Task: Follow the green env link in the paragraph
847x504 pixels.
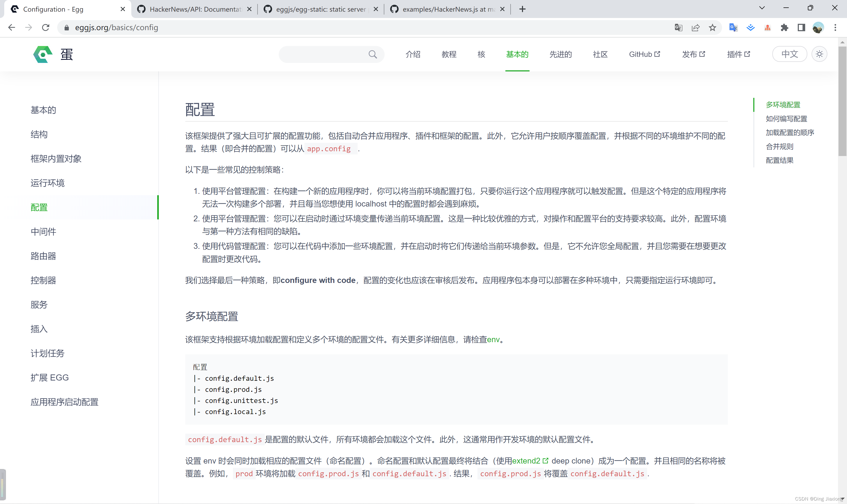Action: (493, 340)
